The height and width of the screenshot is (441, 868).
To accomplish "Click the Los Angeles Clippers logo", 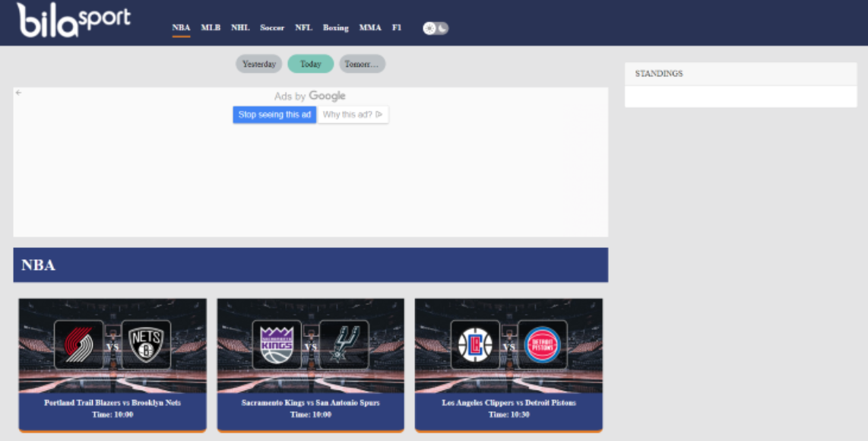I will tap(475, 344).
